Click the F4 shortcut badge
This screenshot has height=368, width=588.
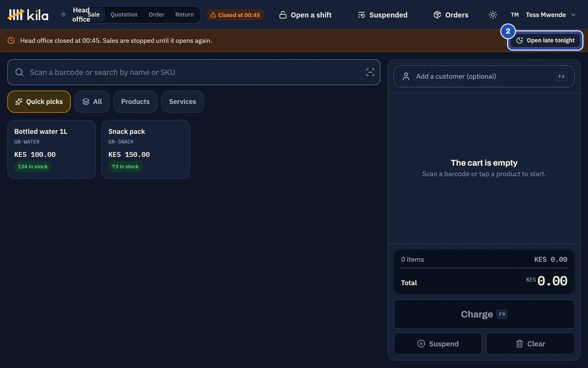(x=561, y=76)
